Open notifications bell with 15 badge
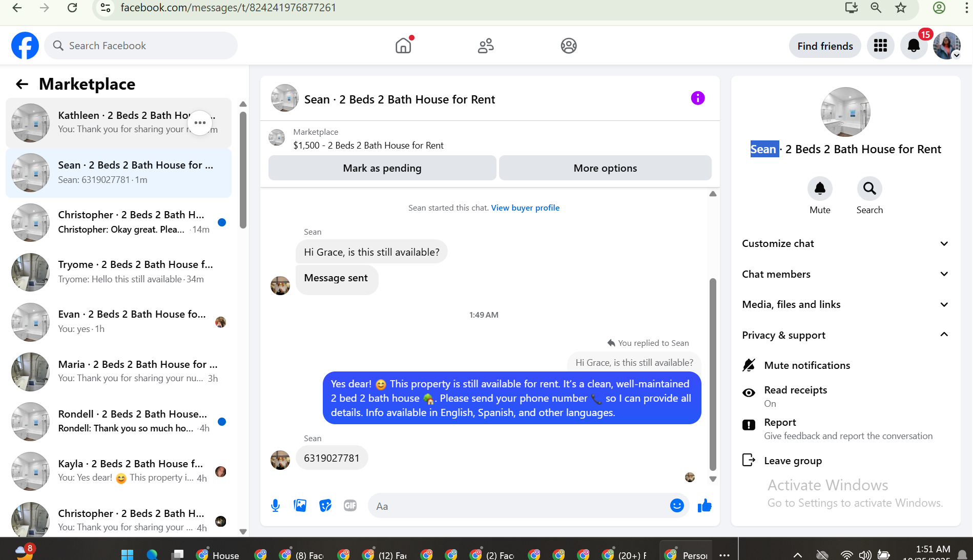This screenshot has width=973, height=560. coord(914,46)
